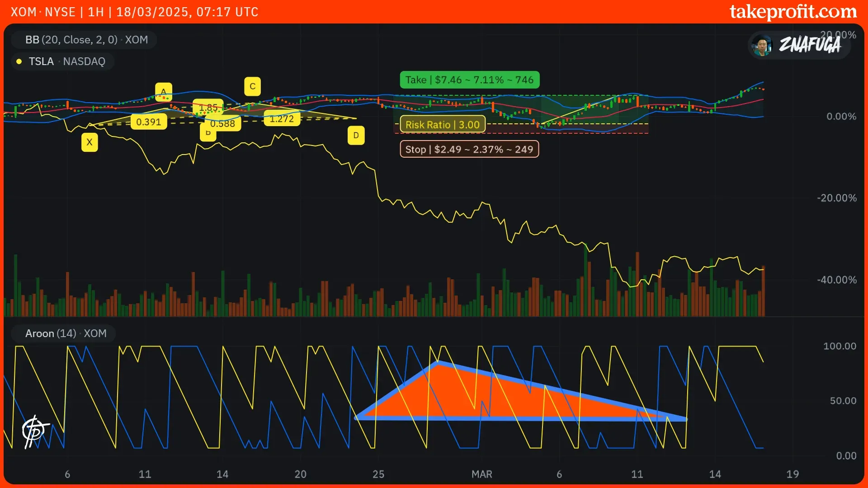
Task: Click the 1.272 ratio label
Action: click(282, 119)
